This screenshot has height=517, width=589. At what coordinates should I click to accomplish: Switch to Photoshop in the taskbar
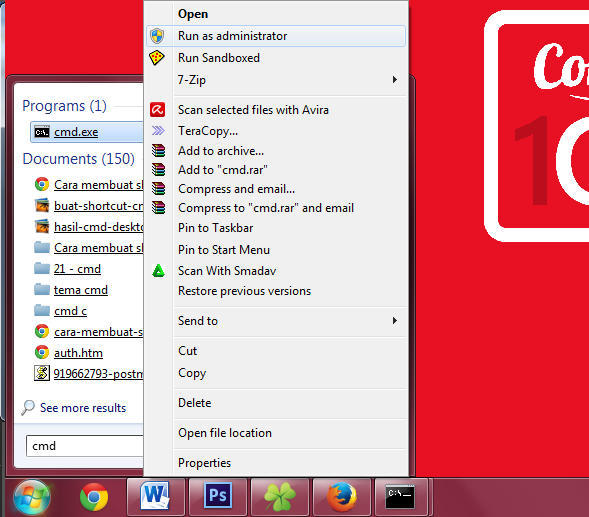(x=218, y=497)
